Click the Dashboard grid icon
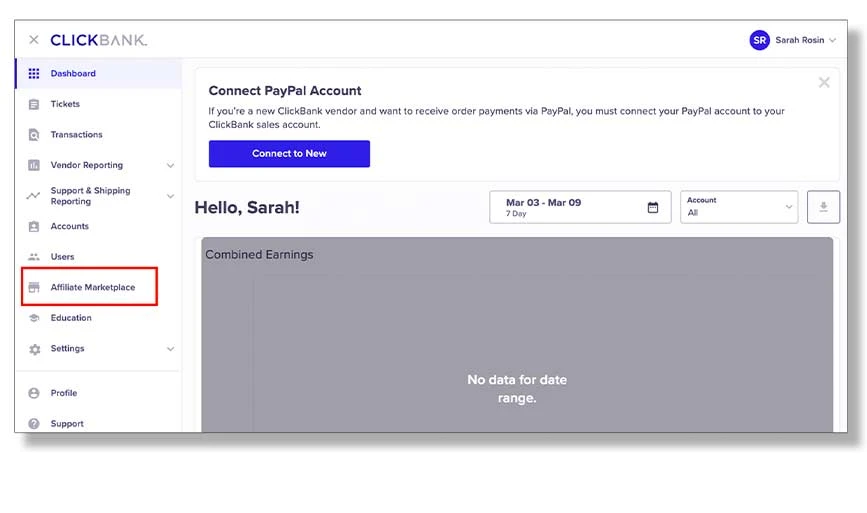The height and width of the screenshot is (513, 867). click(34, 73)
